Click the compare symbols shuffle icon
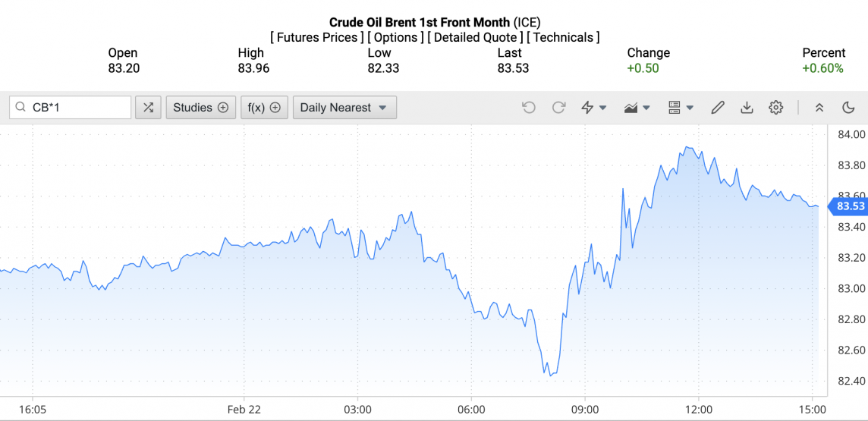This screenshot has height=421, width=868. click(x=148, y=108)
